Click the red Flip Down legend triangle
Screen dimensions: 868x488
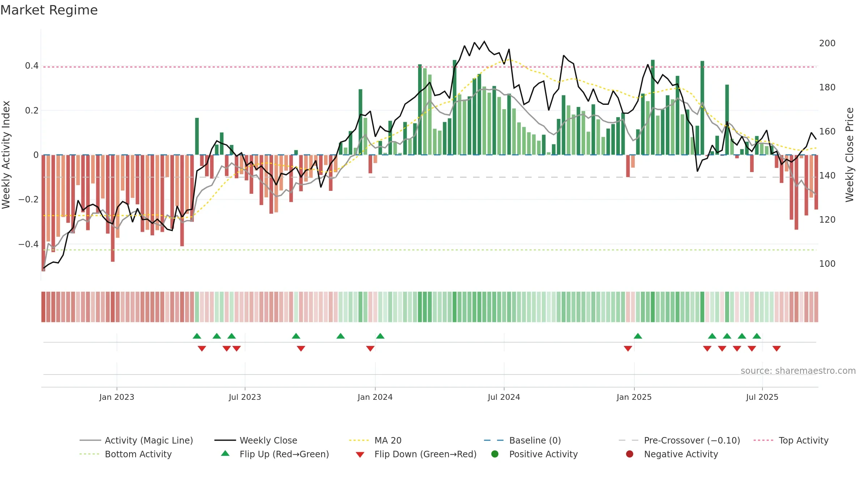360,455
